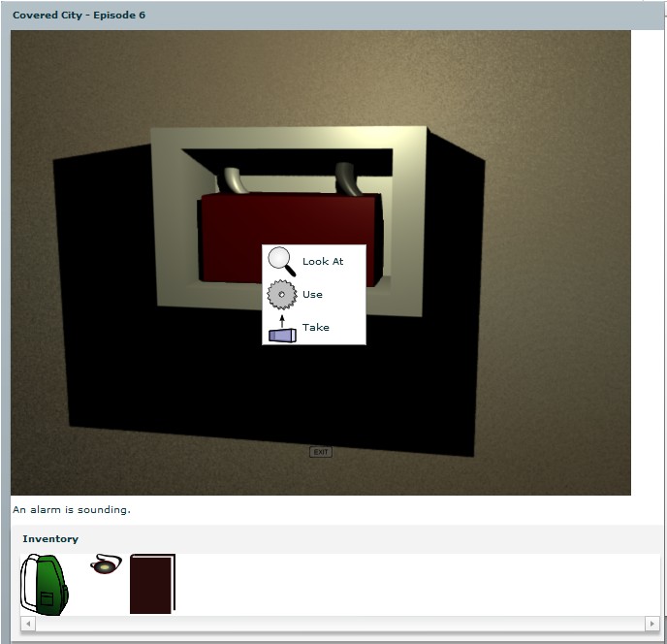Click the magnifying glass Look At icon
This screenshot has height=644, width=667.
[281, 261]
